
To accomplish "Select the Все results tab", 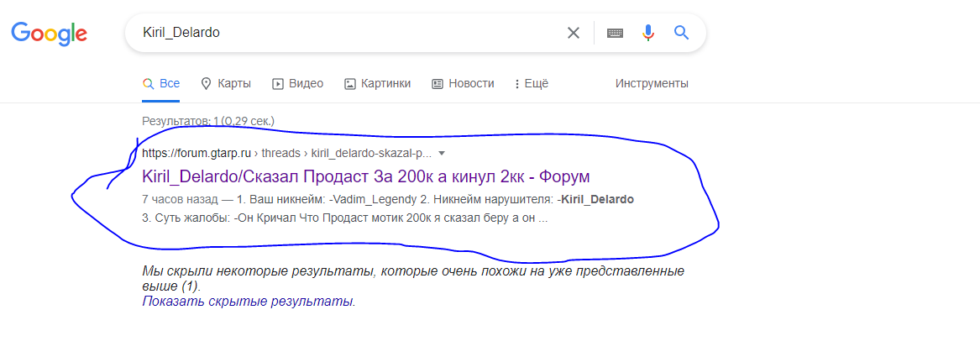I will [x=161, y=83].
